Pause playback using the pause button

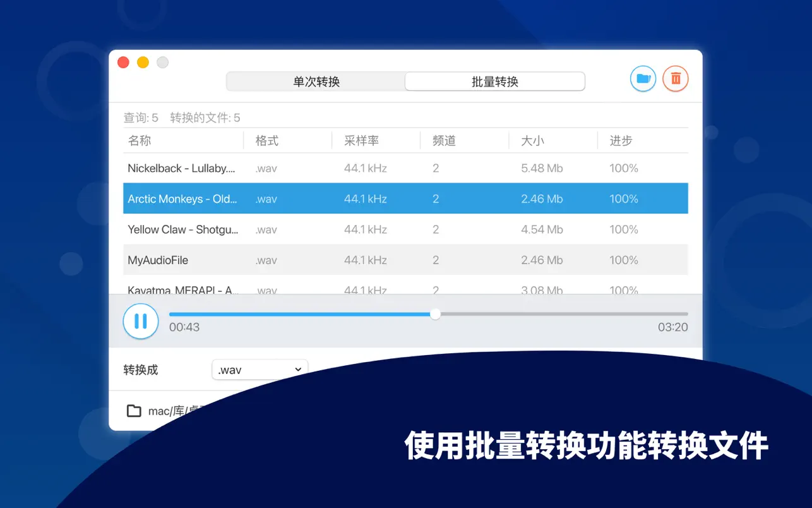[x=140, y=321]
